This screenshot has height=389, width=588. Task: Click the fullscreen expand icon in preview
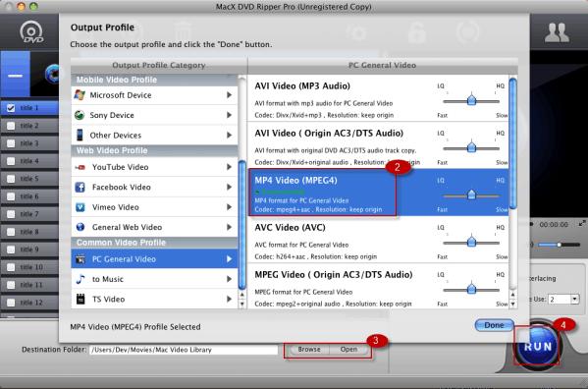pos(582,224)
